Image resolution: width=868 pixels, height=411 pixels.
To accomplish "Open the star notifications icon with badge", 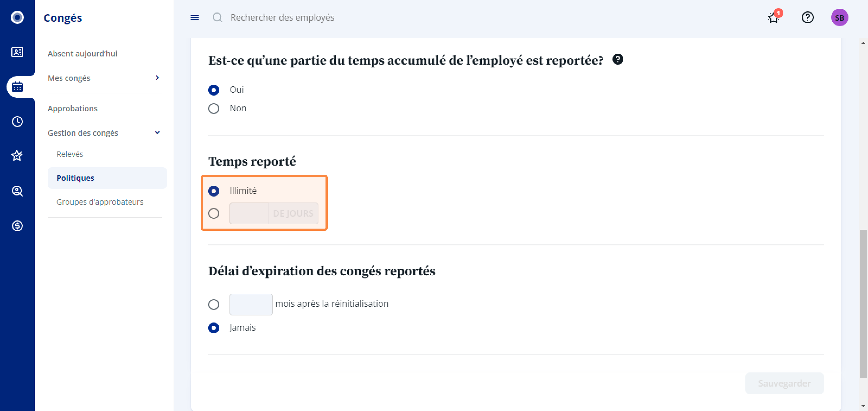I will 774,17.
